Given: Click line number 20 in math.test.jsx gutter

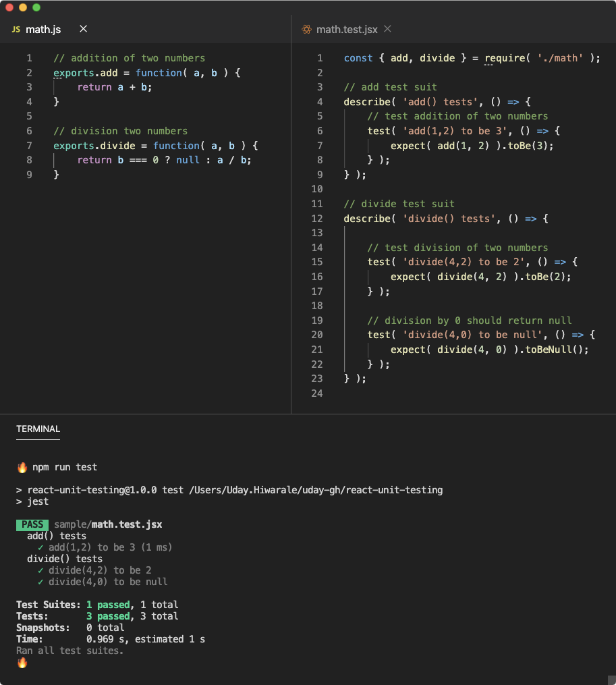Looking at the screenshot, I should pos(317,335).
